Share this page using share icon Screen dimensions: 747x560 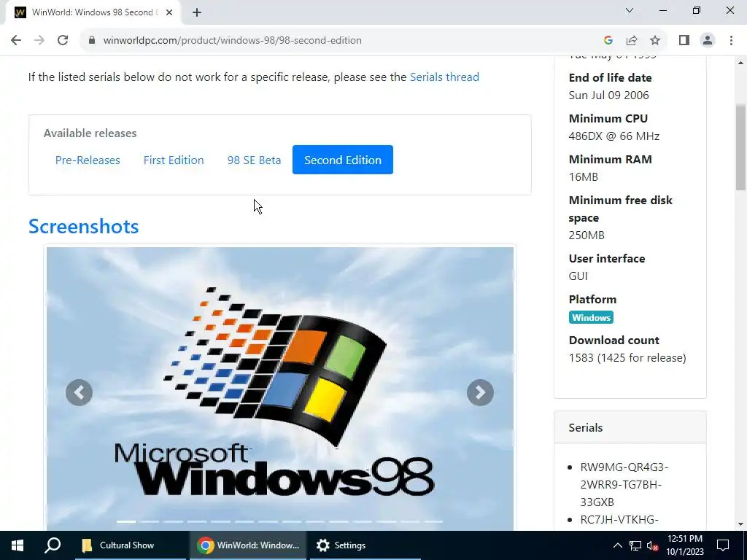coord(632,41)
